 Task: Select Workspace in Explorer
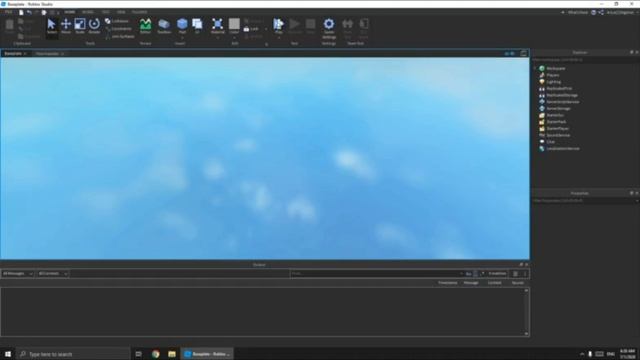point(556,69)
